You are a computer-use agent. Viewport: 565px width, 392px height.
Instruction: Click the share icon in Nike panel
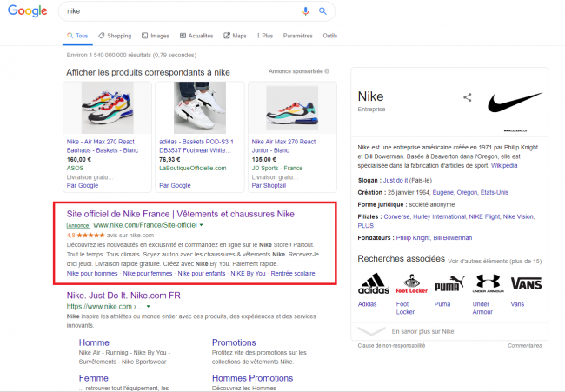(468, 97)
